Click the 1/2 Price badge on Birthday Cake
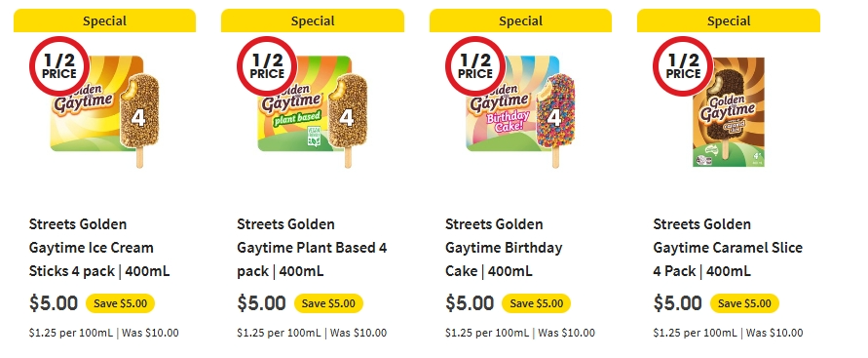Screen dimensions: 868x358 [475, 66]
